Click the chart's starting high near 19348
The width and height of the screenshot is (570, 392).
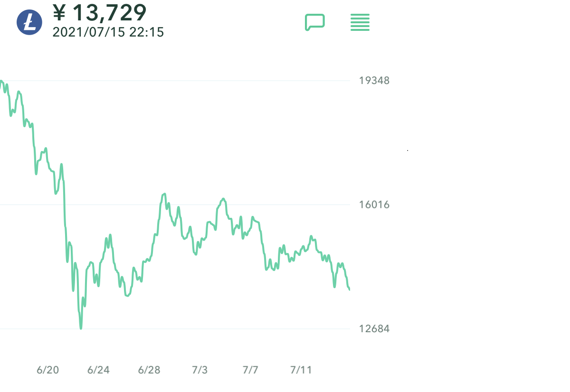tap(1, 82)
